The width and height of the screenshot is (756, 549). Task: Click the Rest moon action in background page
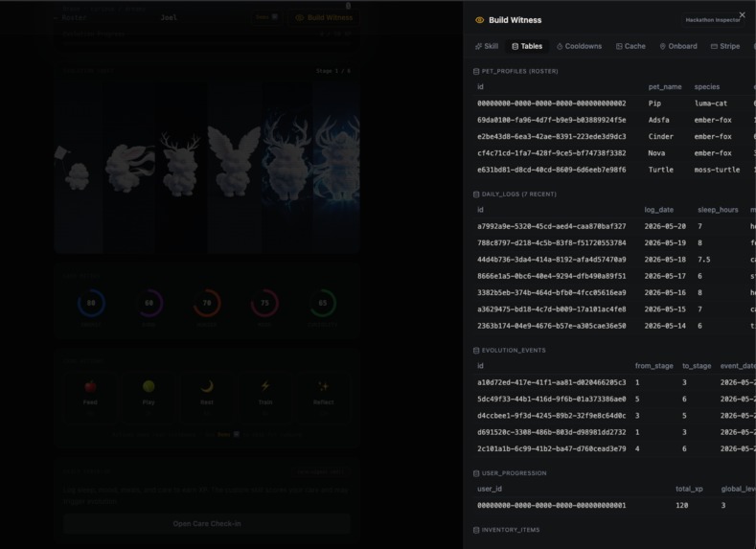click(207, 398)
